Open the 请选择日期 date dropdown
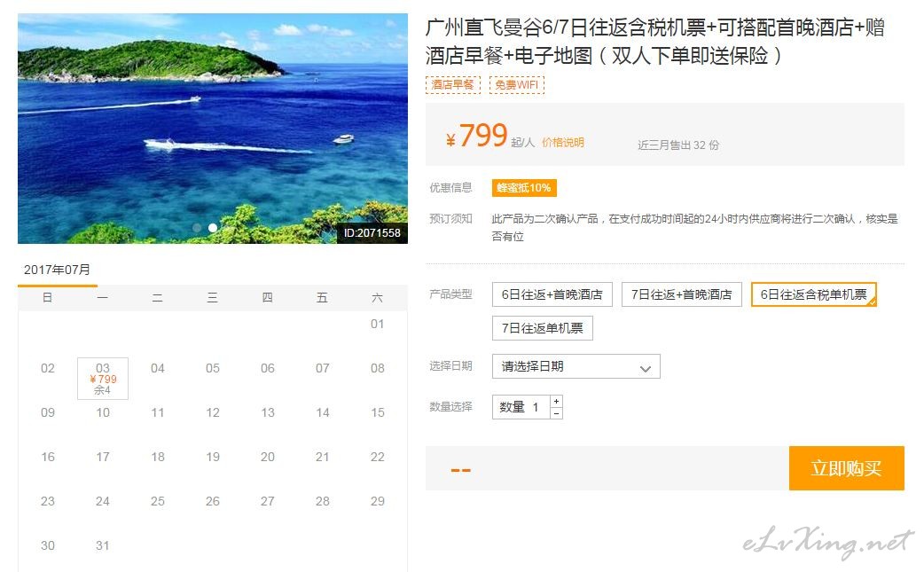This screenshot has width=924, height=572. (x=576, y=366)
